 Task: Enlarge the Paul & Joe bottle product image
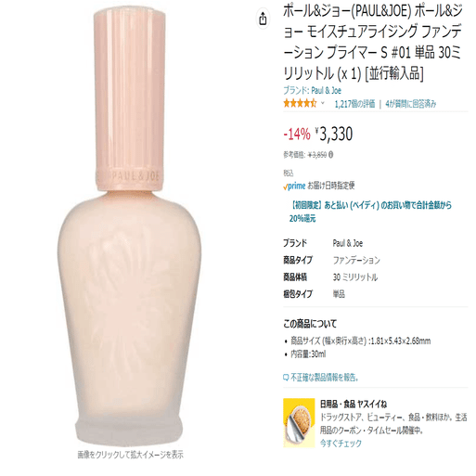[129, 225]
